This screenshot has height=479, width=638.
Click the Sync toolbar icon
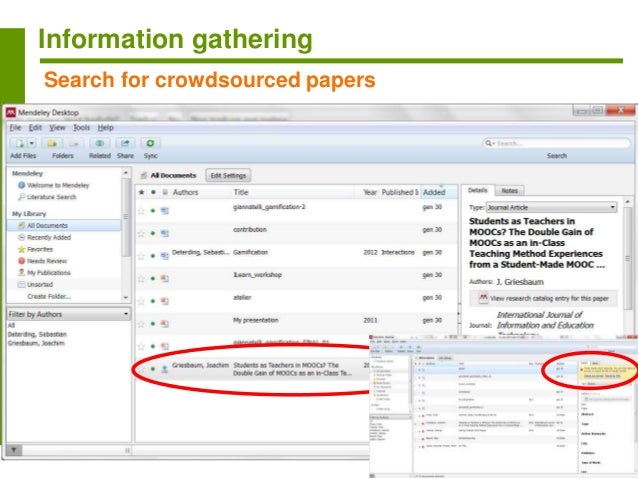pyautogui.click(x=150, y=143)
